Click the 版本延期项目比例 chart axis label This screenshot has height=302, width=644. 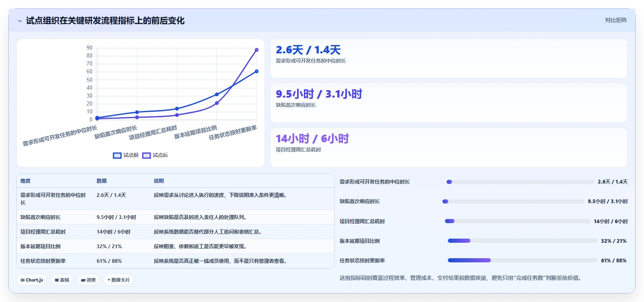coord(196,131)
